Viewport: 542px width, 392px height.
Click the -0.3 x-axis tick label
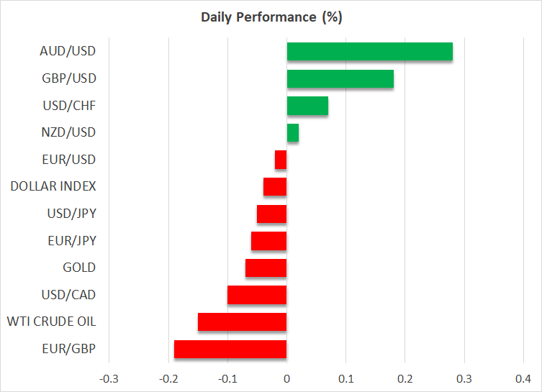coord(108,378)
